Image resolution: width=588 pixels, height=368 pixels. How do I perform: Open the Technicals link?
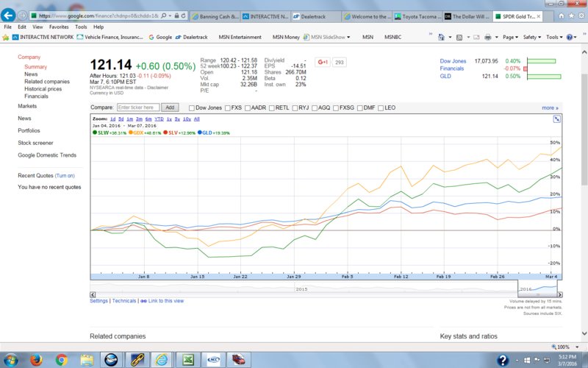coord(124,301)
